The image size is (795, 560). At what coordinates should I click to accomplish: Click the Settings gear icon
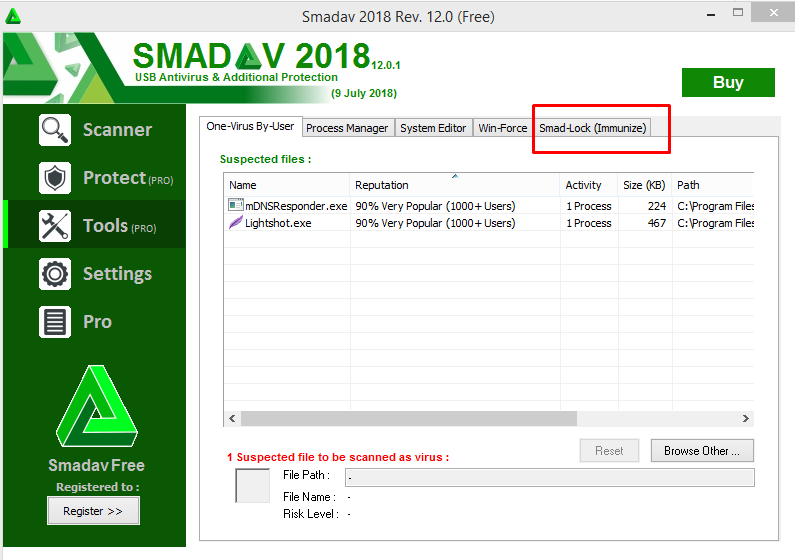click(55, 274)
